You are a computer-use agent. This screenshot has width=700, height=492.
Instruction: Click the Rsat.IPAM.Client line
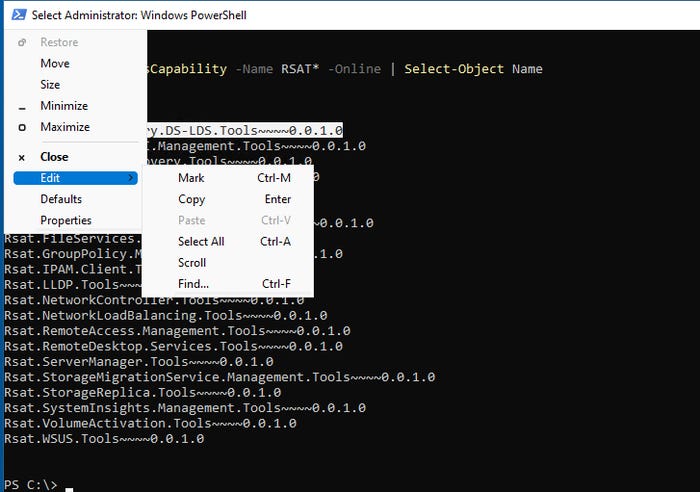tap(73, 269)
